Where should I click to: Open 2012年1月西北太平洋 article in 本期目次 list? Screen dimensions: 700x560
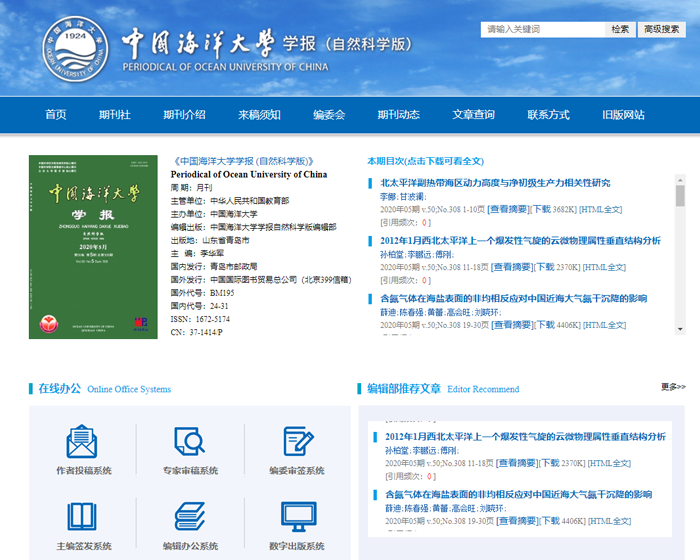(x=520, y=241)
